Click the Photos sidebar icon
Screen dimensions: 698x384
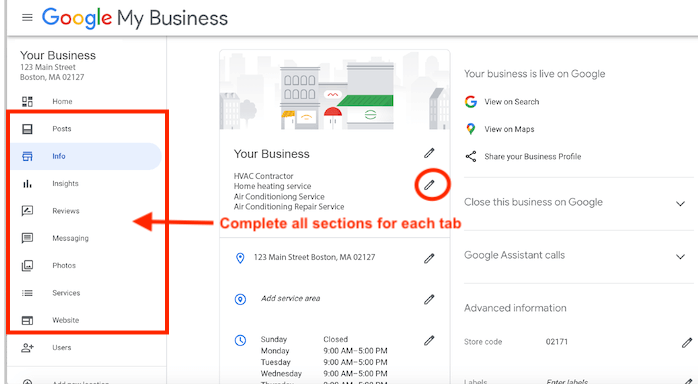27,266
